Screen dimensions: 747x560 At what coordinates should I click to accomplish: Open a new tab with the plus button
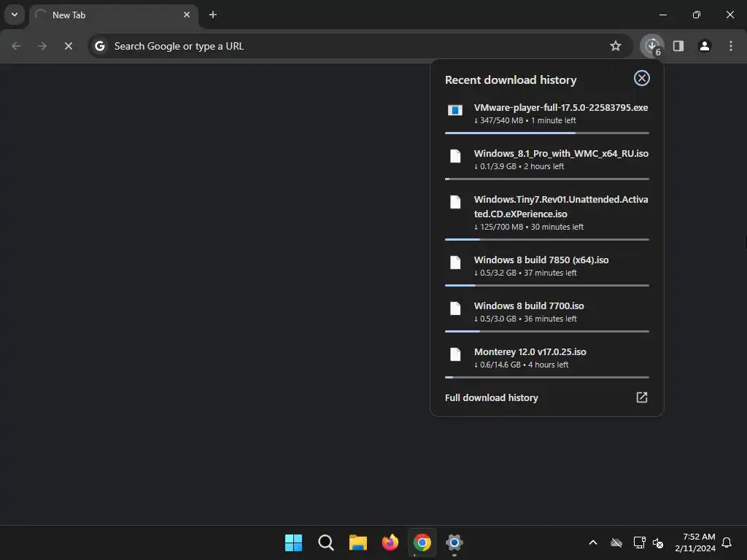point(213,15)
